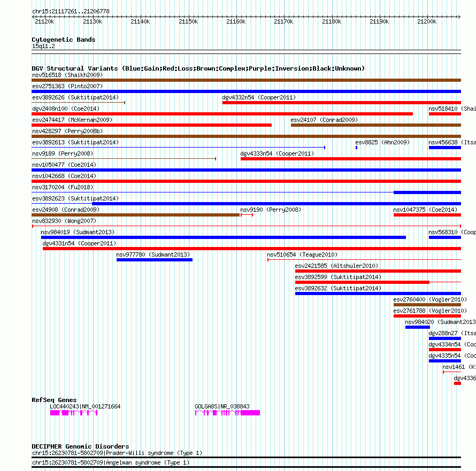The image size is (476, 471).
Task: Select the esv2751363 (Pinto2007) blue gain bar
Action: click(246, 91)
